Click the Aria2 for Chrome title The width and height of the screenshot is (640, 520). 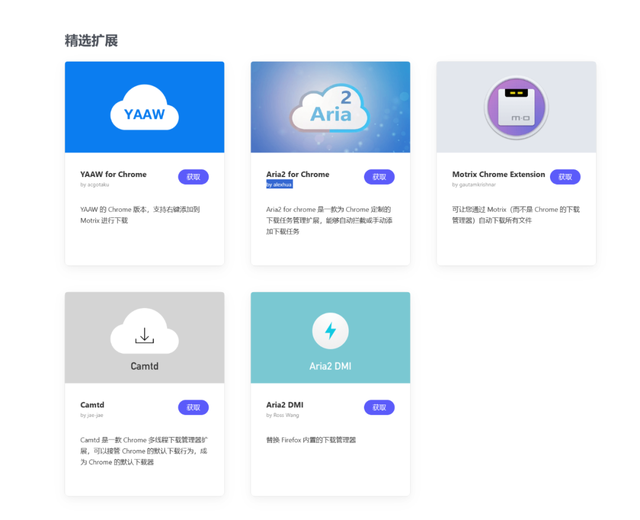[x=298, y=174]
